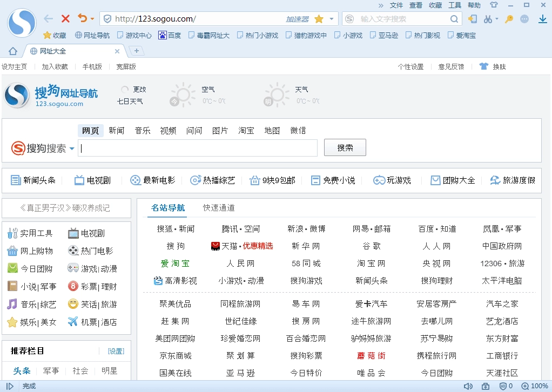This screenshot has height=392, width=552.
Task: Select the 图片 search tab
Action: 220,131
